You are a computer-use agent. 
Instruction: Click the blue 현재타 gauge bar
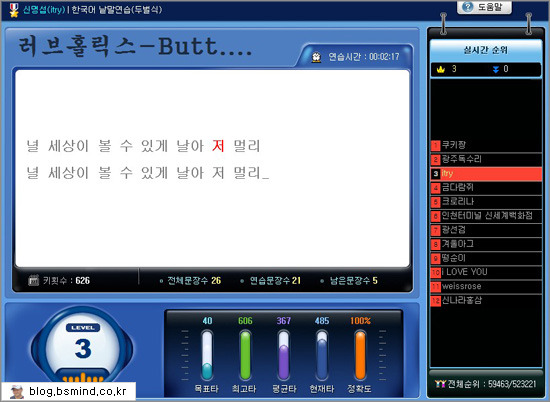pyautogui.click(x=322, y=355)
